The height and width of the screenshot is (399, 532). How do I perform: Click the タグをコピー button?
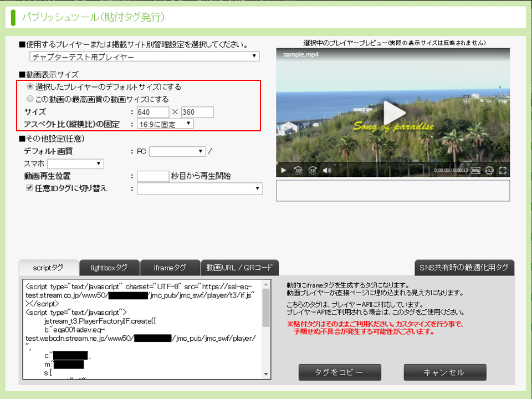[x=340, y=372]
